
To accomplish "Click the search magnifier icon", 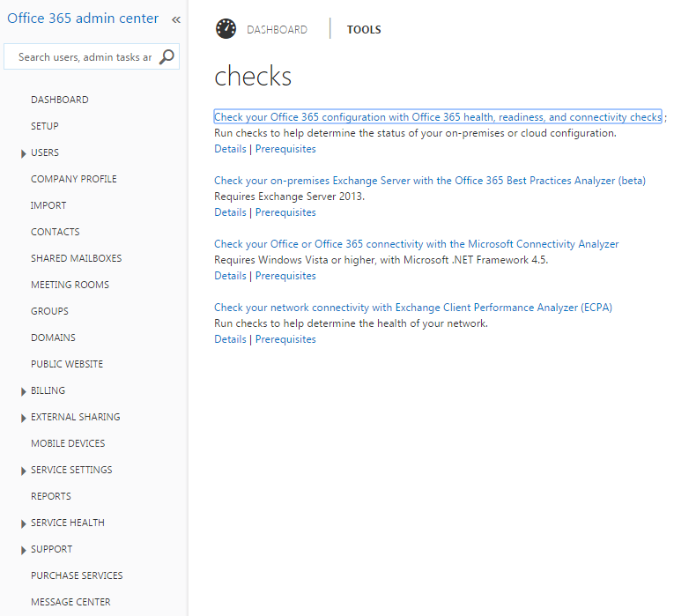I will [167, 57].
